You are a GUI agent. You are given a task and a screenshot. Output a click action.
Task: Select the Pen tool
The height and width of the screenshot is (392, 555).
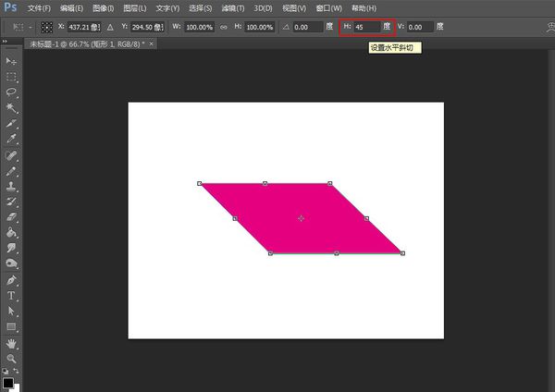pos(12,279)
